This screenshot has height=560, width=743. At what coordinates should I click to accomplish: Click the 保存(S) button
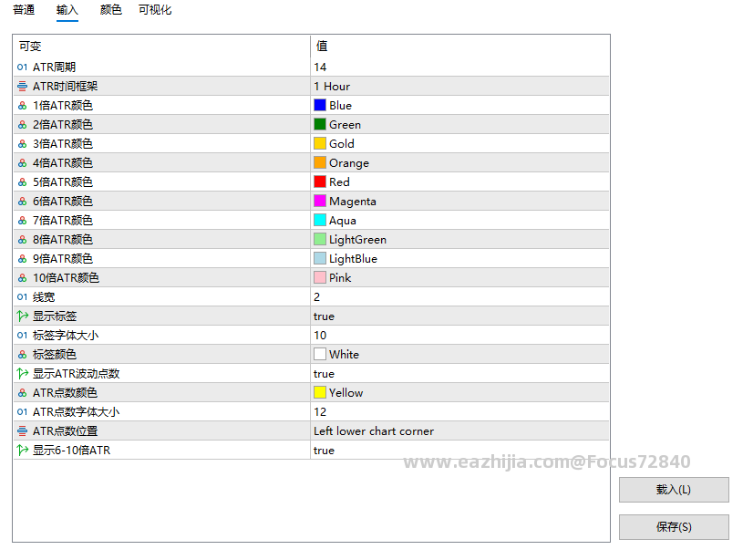[674, 527]
